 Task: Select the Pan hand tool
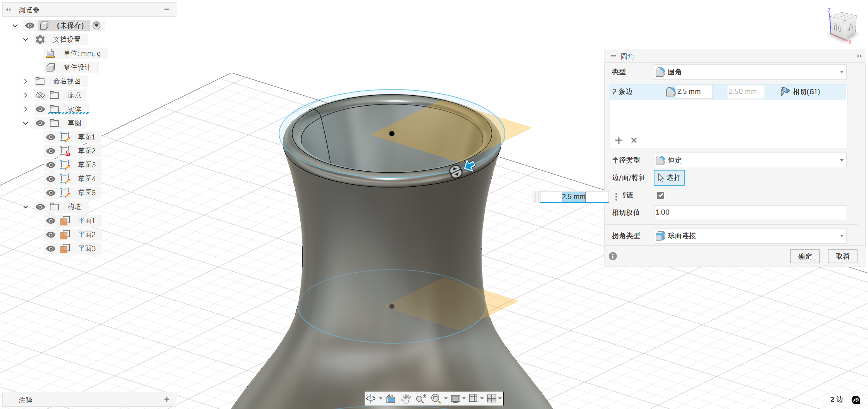(x=406, y=399)
